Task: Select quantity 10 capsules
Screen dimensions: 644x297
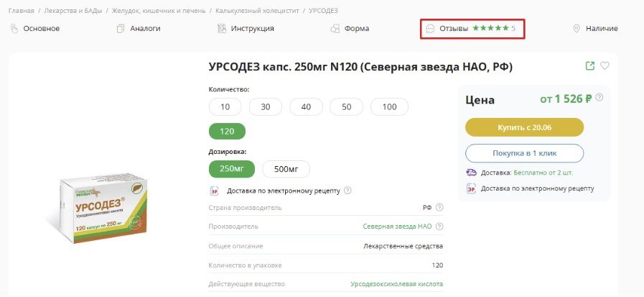Action: point(225,107)
